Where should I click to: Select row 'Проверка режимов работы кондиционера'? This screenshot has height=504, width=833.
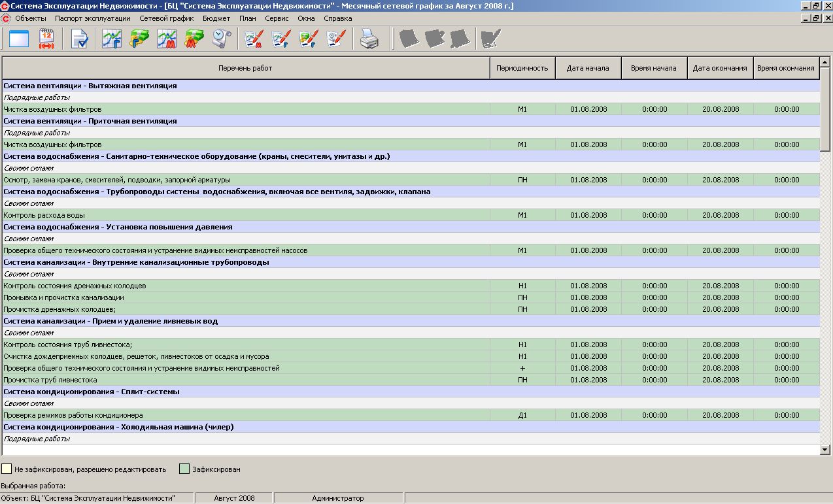click(x=411, y=415)
